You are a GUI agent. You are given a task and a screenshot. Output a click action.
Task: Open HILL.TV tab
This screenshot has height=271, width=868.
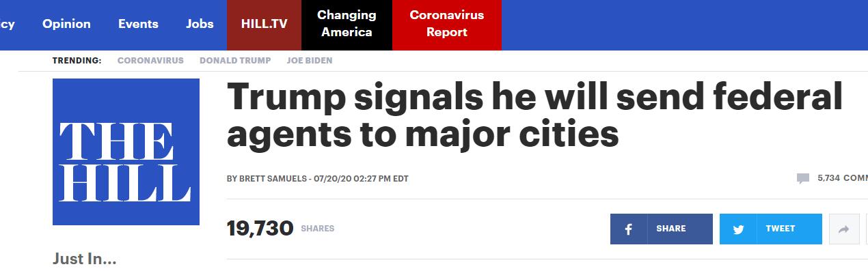click(265, 25)
